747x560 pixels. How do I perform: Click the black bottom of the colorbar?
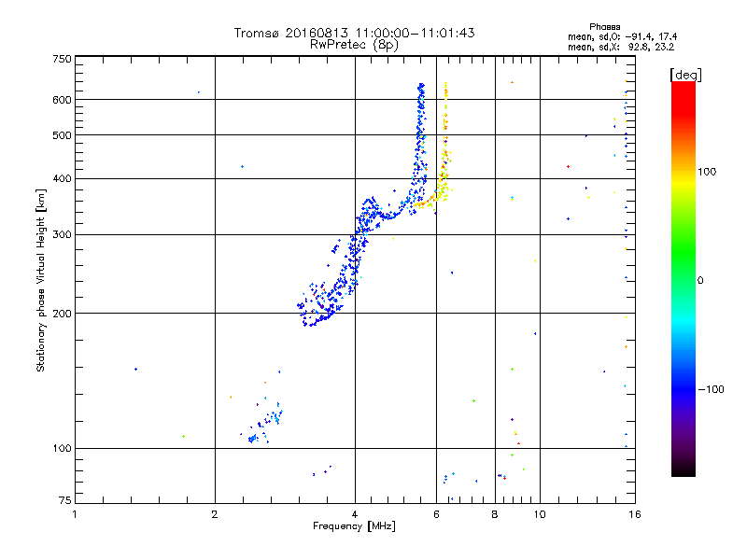(x=684, y=469)
